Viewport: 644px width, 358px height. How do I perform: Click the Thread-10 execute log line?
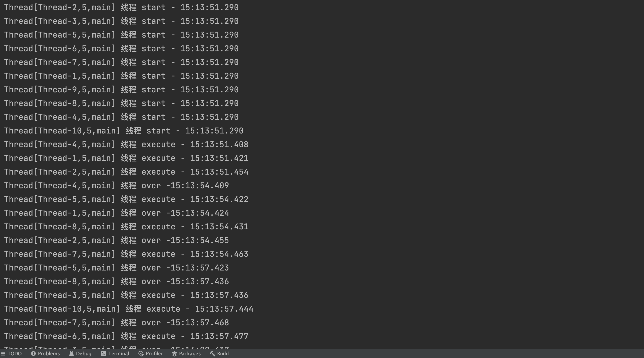click(x=128, y=309)
